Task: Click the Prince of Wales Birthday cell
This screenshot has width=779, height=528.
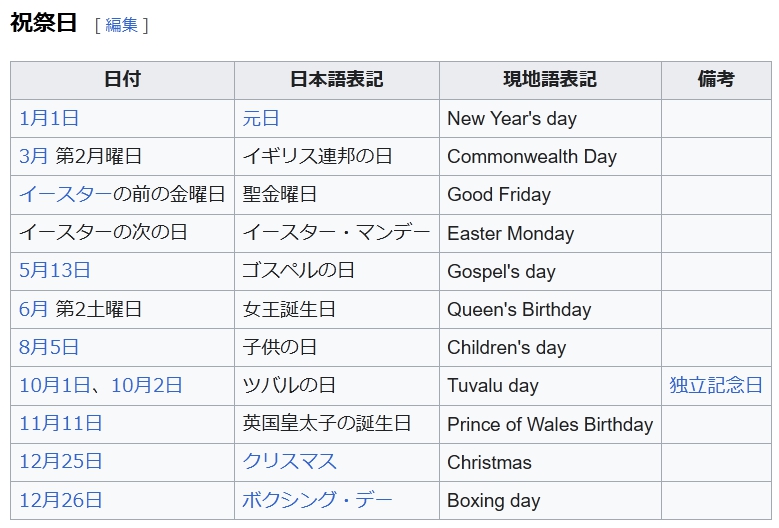Action: (549, 424)
